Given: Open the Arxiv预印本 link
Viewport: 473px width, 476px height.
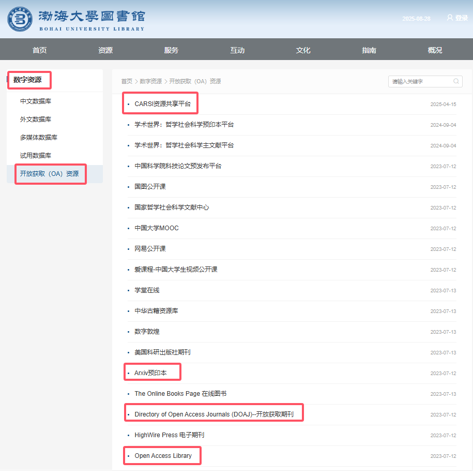Looking at the screenshot, I should (x=150, y=373).
